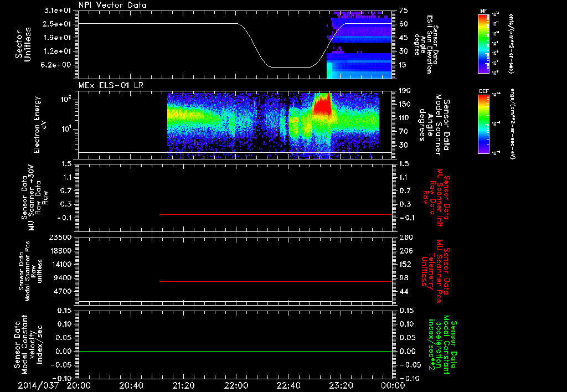Click the 75 sun elevation axis value

tap(404, 11)
